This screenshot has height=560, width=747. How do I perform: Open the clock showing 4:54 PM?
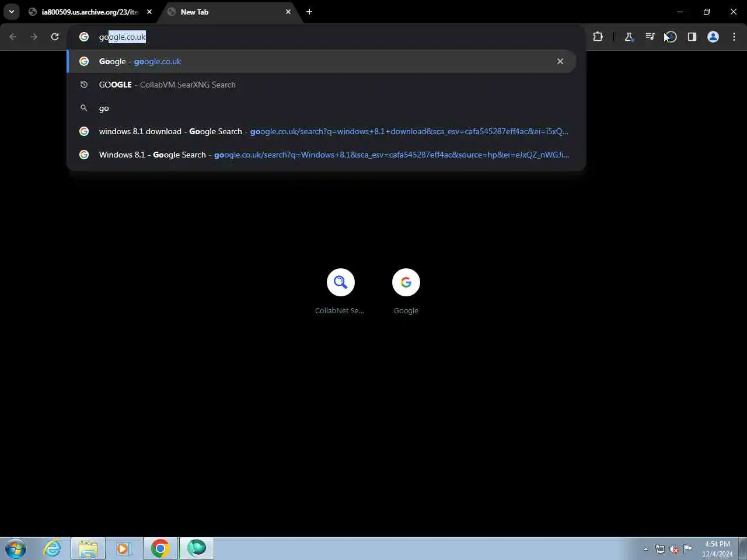(717, 549)
